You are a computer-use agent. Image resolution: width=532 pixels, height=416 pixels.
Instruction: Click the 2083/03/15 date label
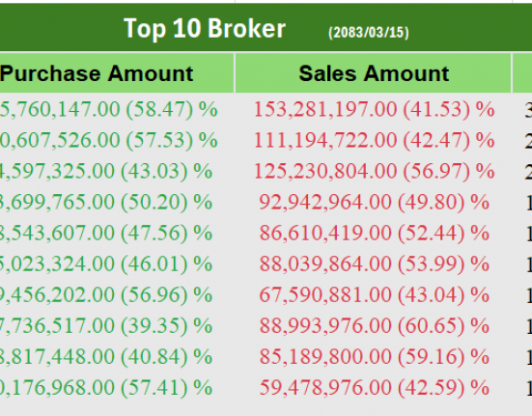[369, 33]
